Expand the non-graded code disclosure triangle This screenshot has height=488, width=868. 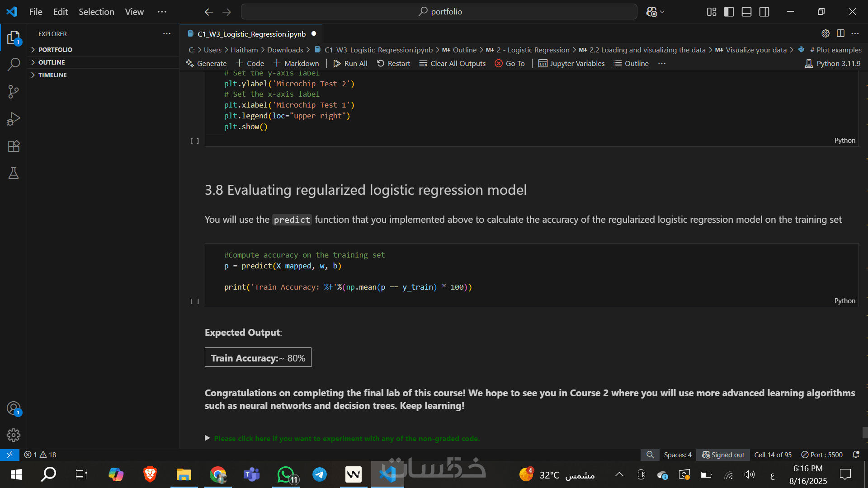(x=207, y=438)
